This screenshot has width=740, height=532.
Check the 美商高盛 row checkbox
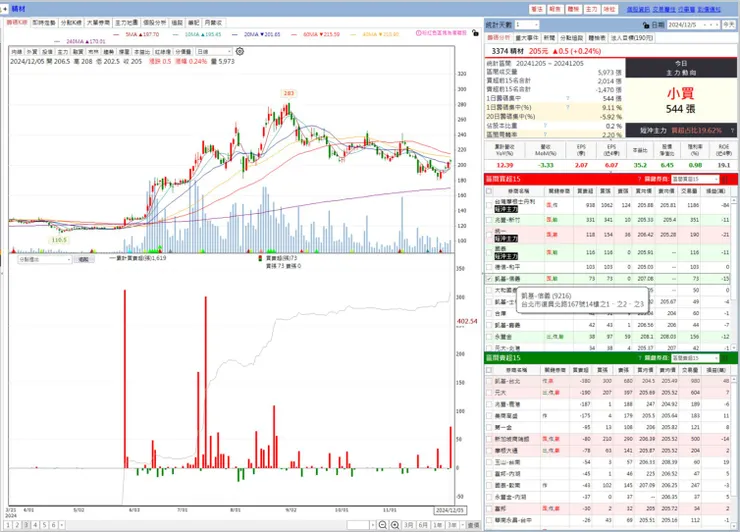tap(489, 416)
